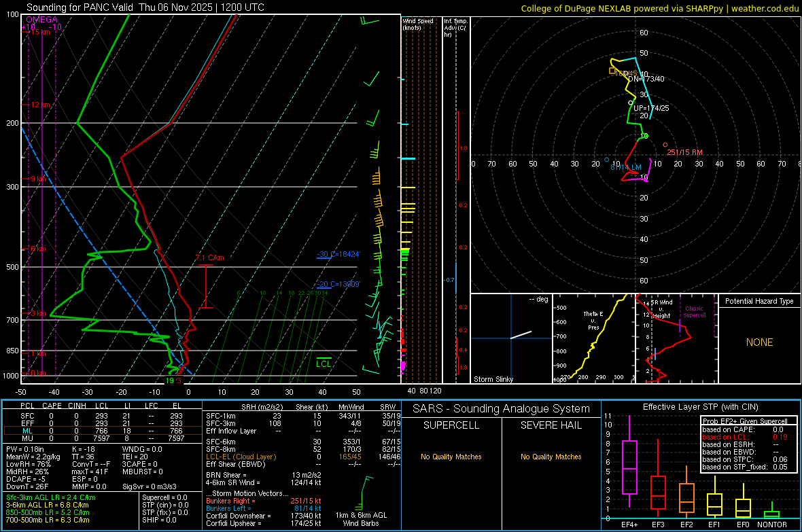Click the '700-500mb LR = 6.3 C/km' line
The width and height of the screenshot is (802, 532).
tap(48, 520)
